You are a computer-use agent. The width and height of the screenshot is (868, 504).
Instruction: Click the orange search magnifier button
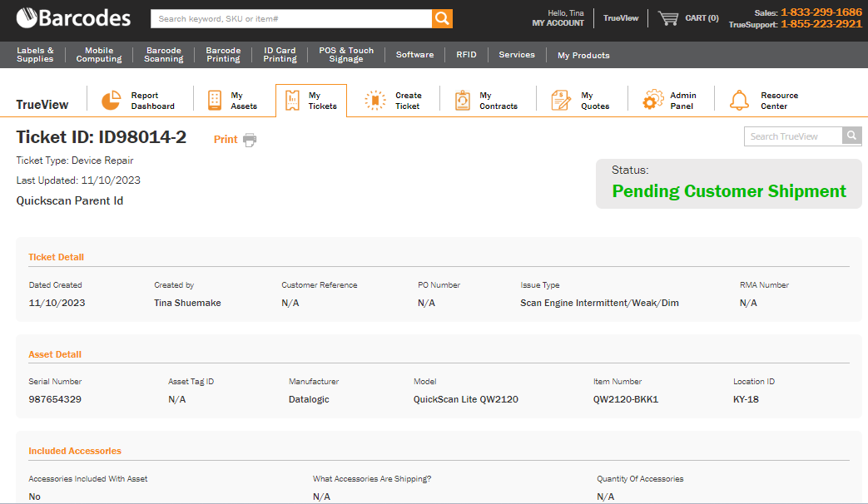coord(442,19)
